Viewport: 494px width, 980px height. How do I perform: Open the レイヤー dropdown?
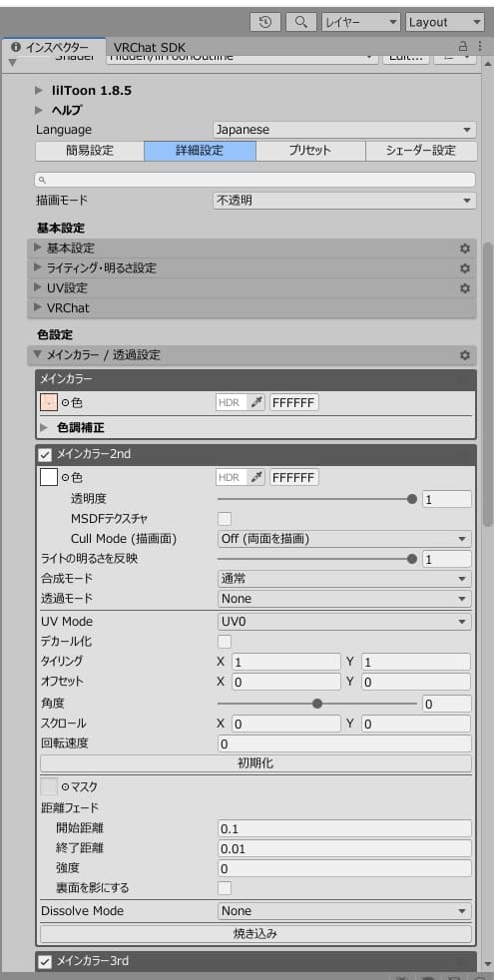[361, 22]
